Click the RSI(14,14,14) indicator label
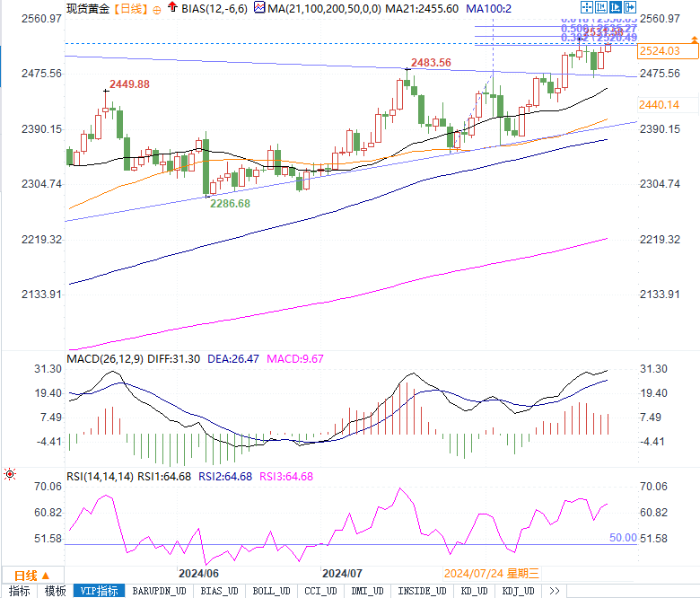 (100, 477)
